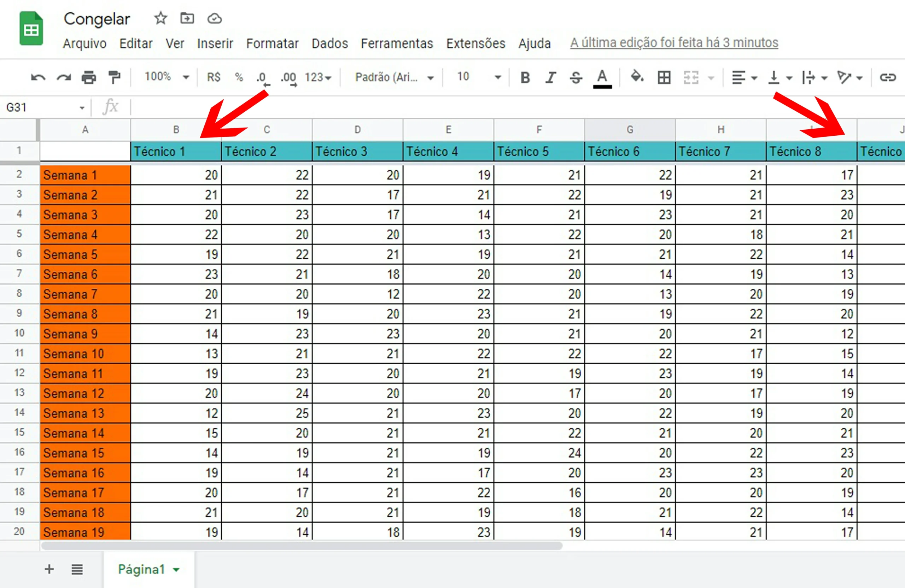
Task: Increase decimal places
Action: coord(288,78)
